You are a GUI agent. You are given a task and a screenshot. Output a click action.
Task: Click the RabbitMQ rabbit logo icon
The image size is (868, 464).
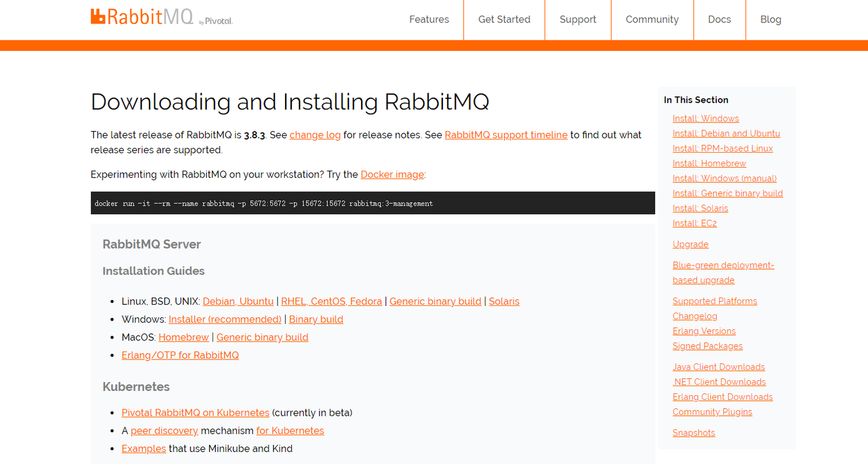point(97,16)
